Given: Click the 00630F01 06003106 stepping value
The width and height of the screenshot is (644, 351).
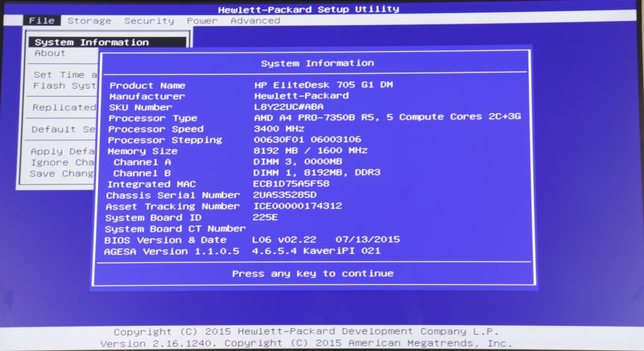Looking at the screenshot, I should (307, 140).
